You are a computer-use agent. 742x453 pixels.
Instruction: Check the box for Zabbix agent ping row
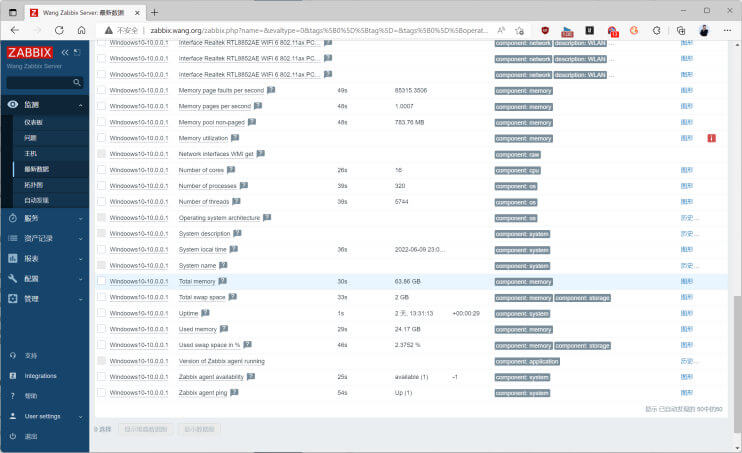(101, 392)
